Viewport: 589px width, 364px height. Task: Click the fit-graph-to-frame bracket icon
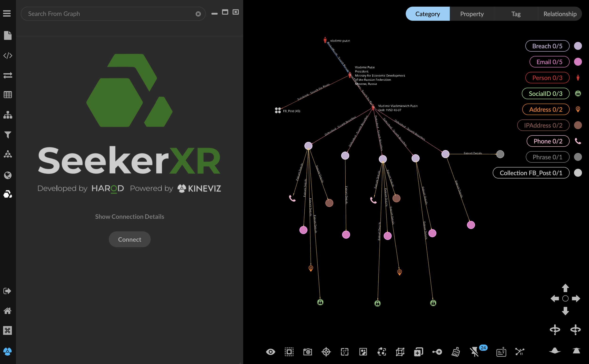[x=345, y=352]
